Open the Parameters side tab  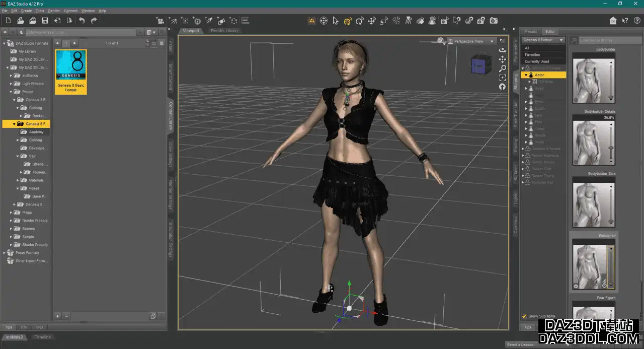point(515,51)
